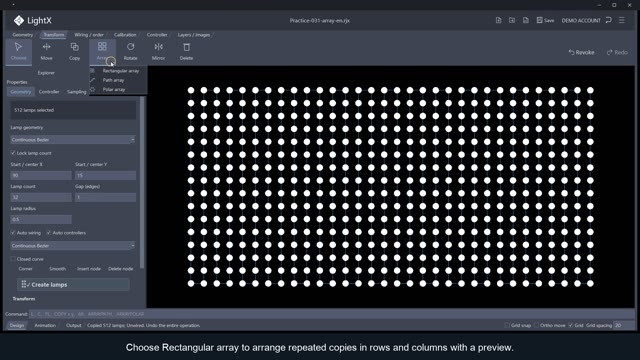Select the Rotate tool
The height and width of the screenshot is (360, 640).
click(x=131, y=51)
